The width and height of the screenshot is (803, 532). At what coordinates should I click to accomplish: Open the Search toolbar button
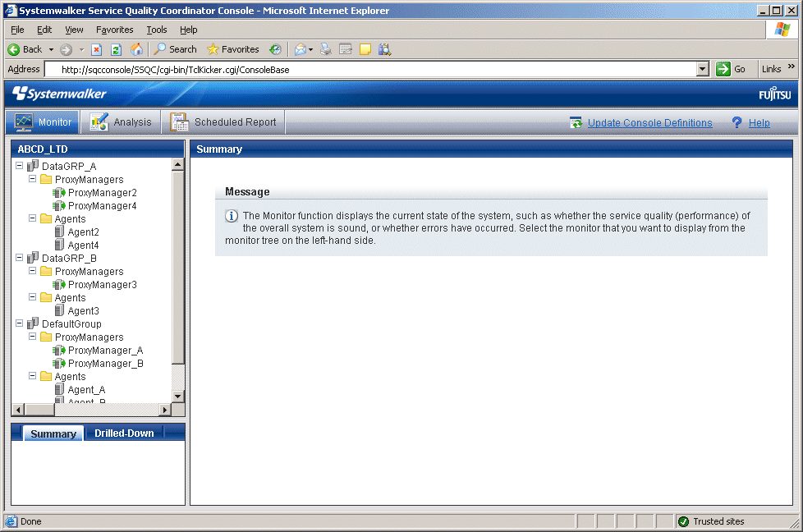(x=175, y=49)
